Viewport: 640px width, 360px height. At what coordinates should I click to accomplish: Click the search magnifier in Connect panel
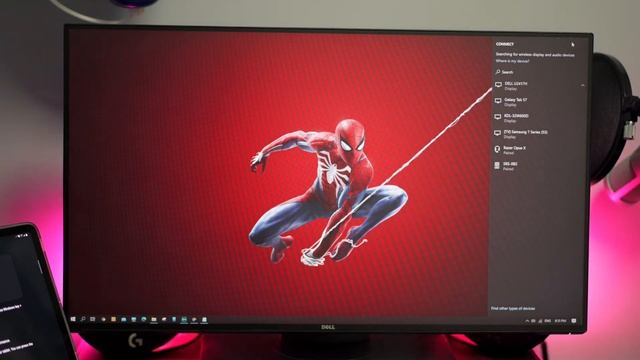(x=498, y=72)
